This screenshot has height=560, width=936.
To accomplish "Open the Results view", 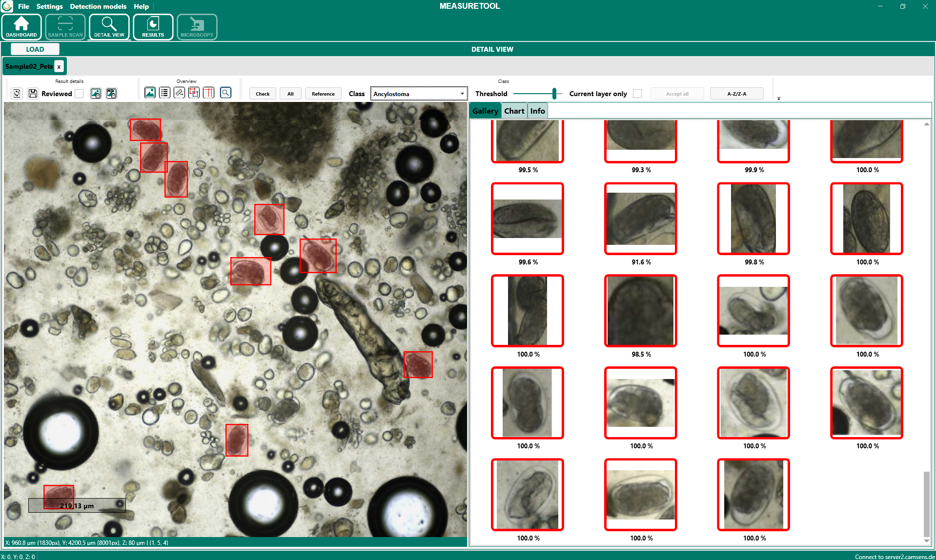I will 153,27.
